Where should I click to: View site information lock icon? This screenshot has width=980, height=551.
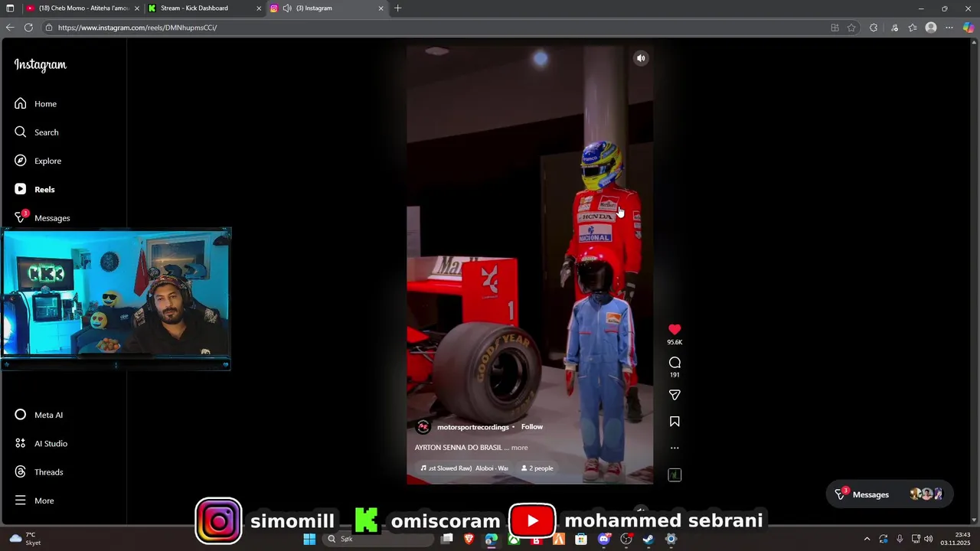(48, 28)
